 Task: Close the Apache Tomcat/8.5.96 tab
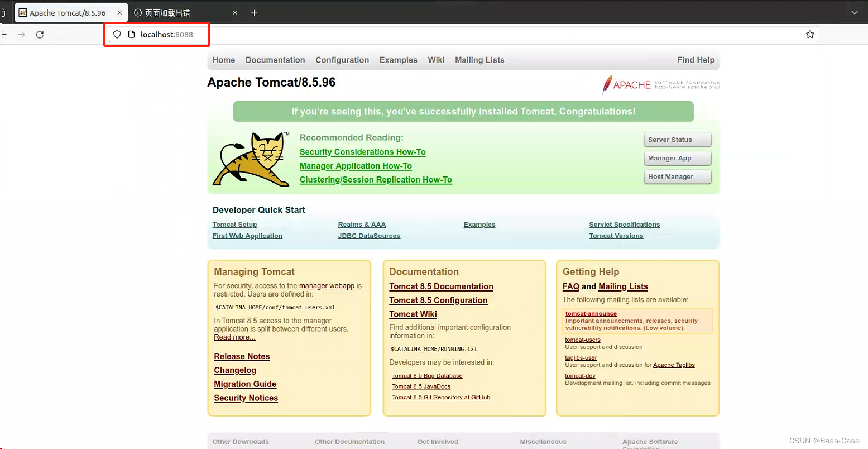[119, 13]
